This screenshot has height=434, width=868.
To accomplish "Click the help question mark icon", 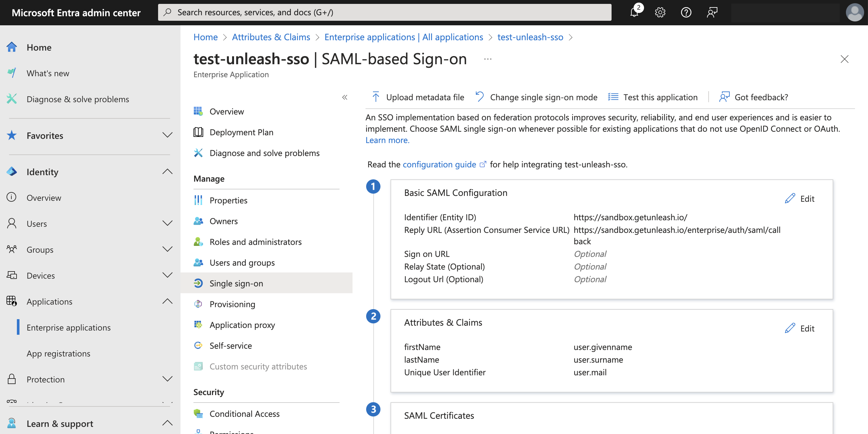I will pos(686,12).
